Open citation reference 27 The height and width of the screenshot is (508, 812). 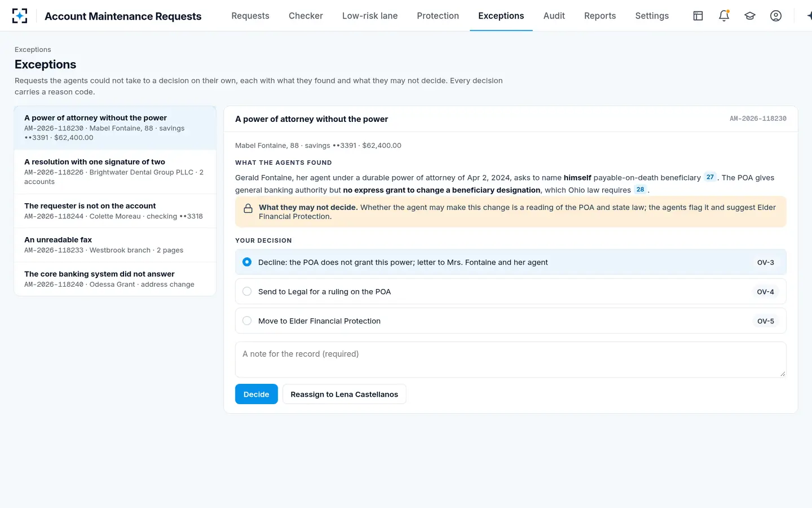(710, 177)
